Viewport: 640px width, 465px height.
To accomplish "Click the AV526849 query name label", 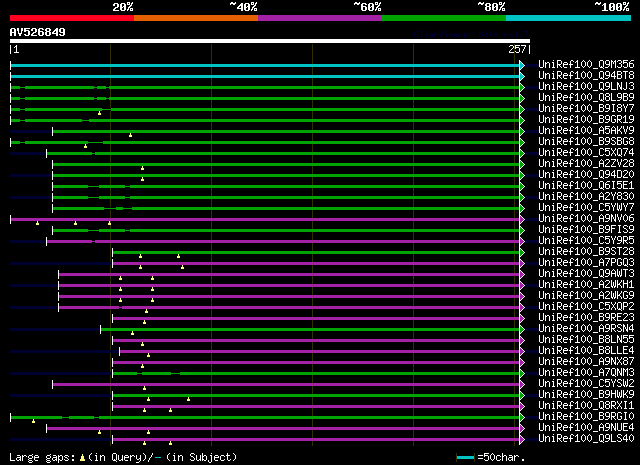I will pos(38,32).
